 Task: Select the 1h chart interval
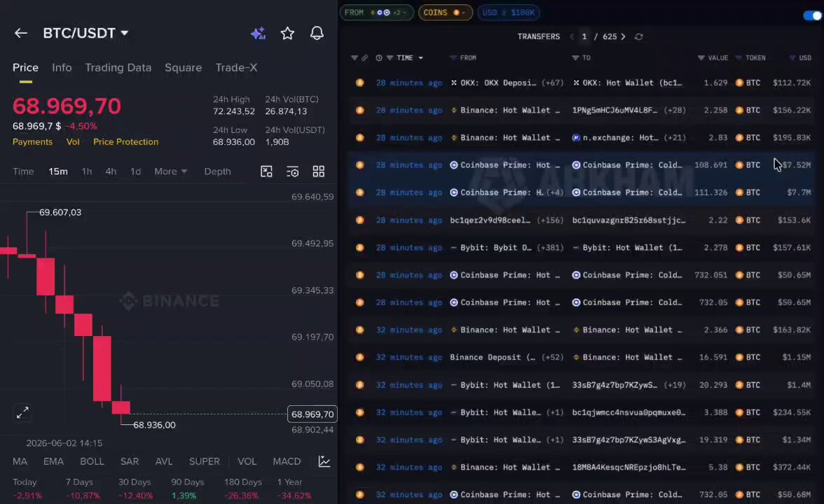[87, 171]
